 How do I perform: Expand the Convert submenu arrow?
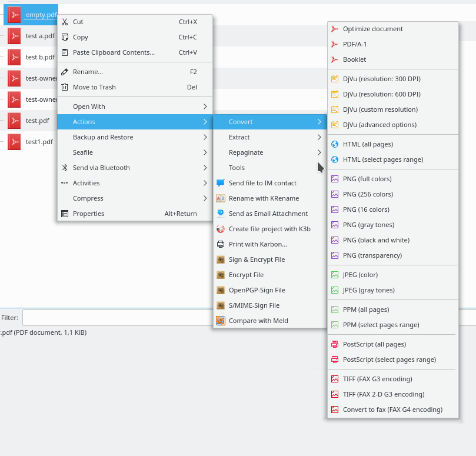(x=319, y=122)
